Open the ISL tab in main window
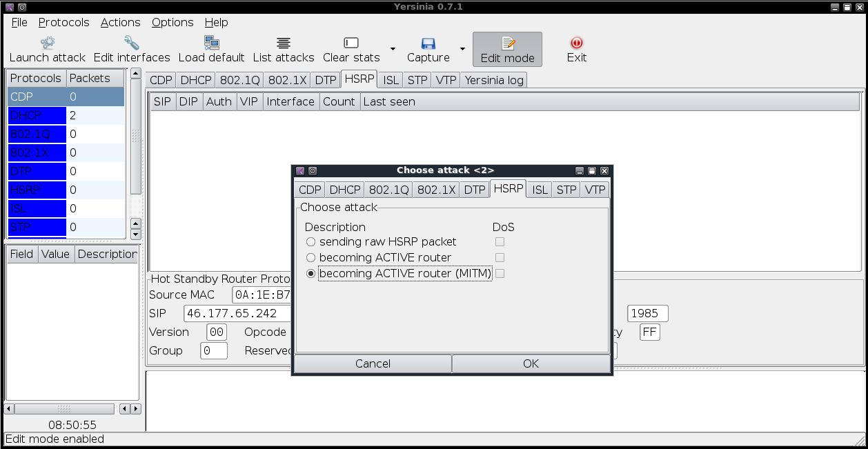Image resolution: width=868 pixels, height=449 pixels. [391, 80]
